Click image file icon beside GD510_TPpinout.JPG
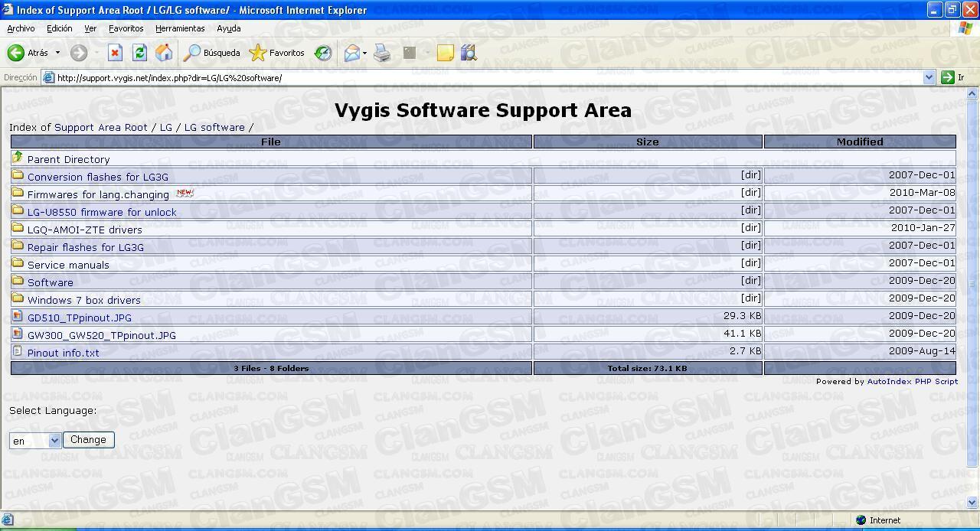This screenshot has width=980, height=531. click(18, 316)
